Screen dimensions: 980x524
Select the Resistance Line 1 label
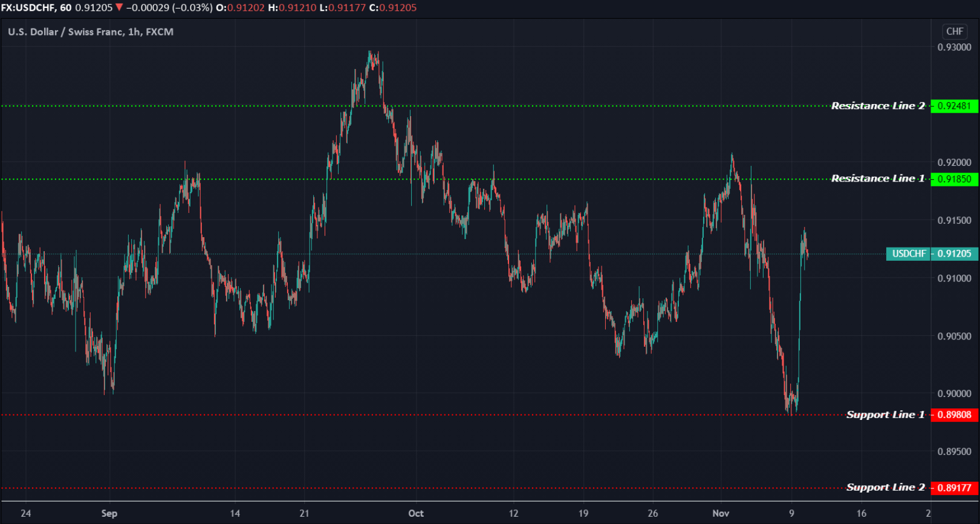click(878, 178)
